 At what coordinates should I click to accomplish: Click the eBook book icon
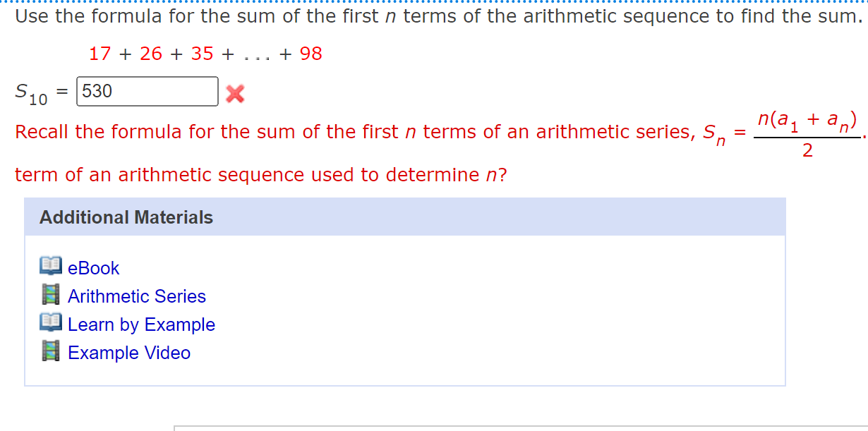click(49, 267)
